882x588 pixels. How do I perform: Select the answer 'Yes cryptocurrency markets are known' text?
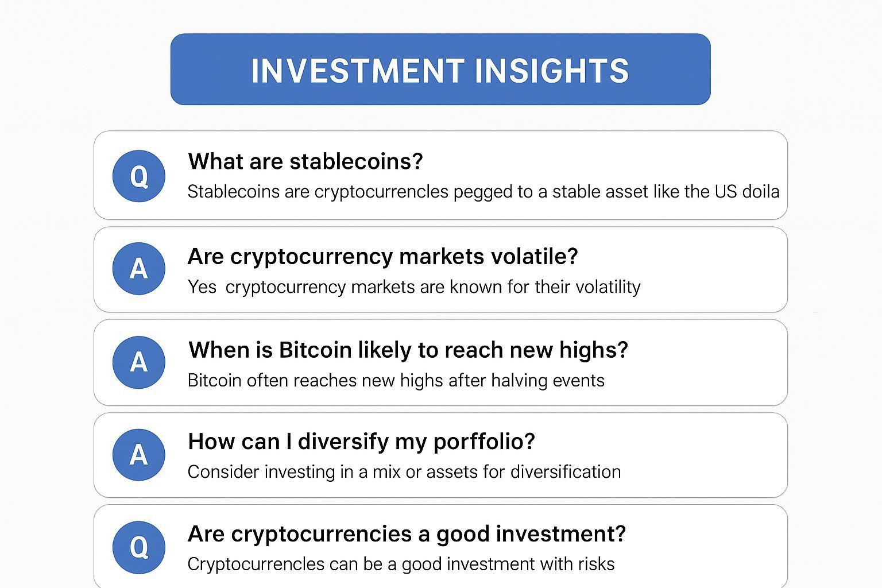(x=413, y=287)
